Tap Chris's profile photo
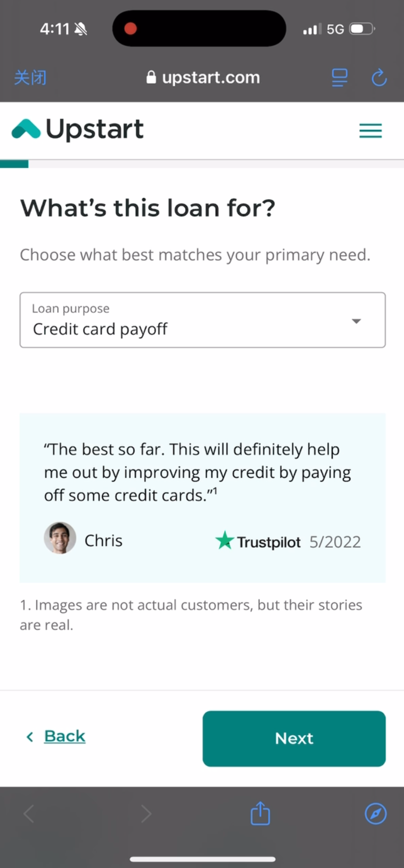This screenshot has height=868, width=404. coord(60,538)
